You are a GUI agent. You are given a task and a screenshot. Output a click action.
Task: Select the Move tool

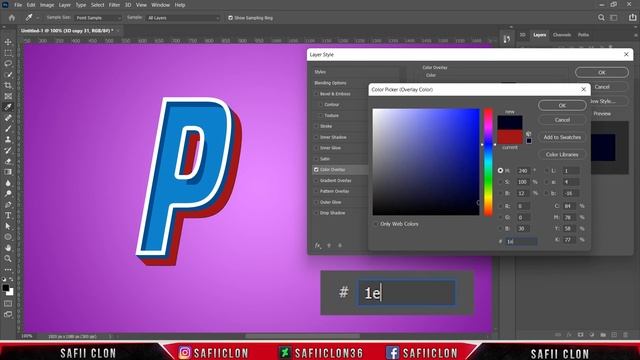(8, 42)
